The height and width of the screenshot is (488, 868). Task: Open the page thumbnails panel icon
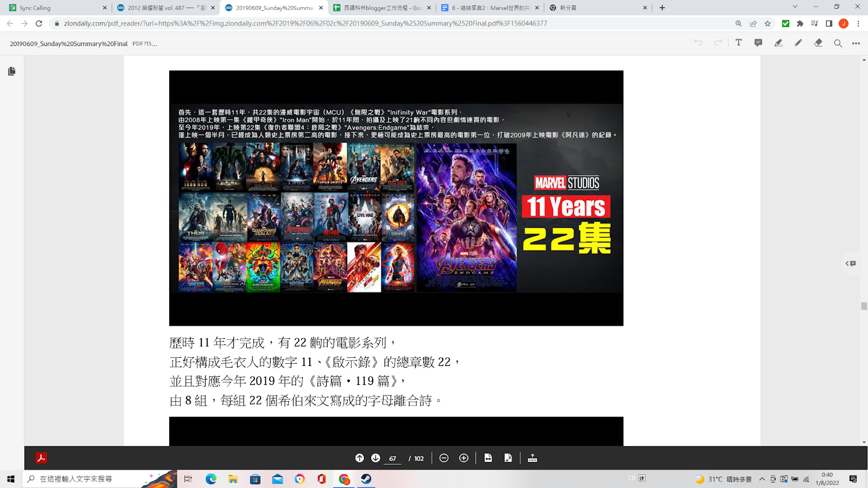click(x=11, y=71)
